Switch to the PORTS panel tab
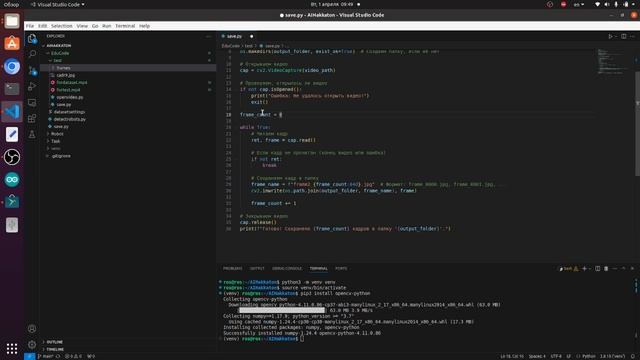640x360 pixels. click(x=341, y=269)
